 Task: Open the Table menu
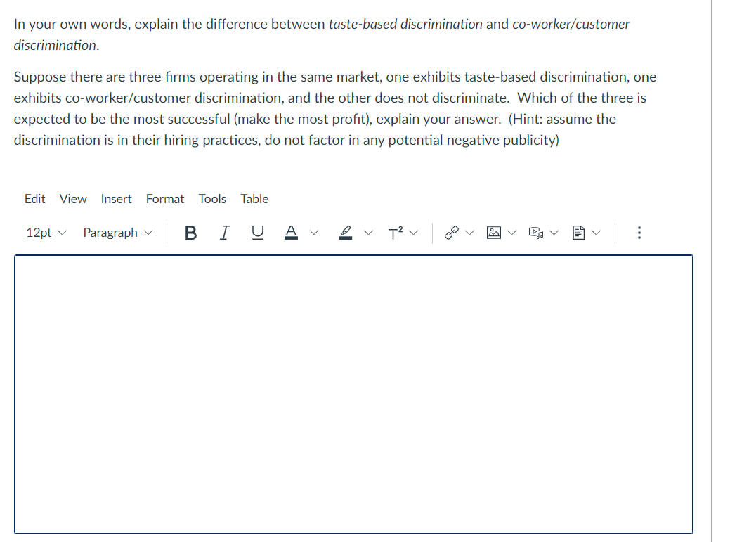click(x=254, y=199)
